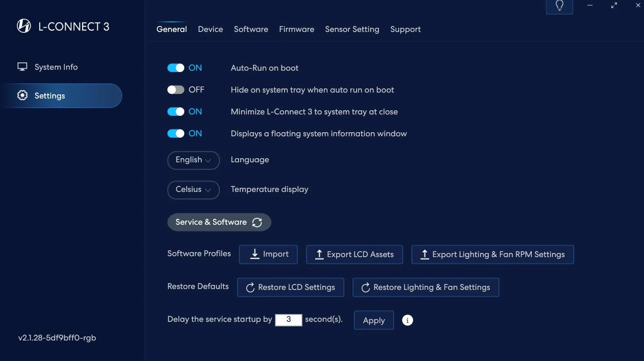Click the Import profiles button
Image resolution: width=644 pixels, height=361 pixels.
click(x=268, y=254)
